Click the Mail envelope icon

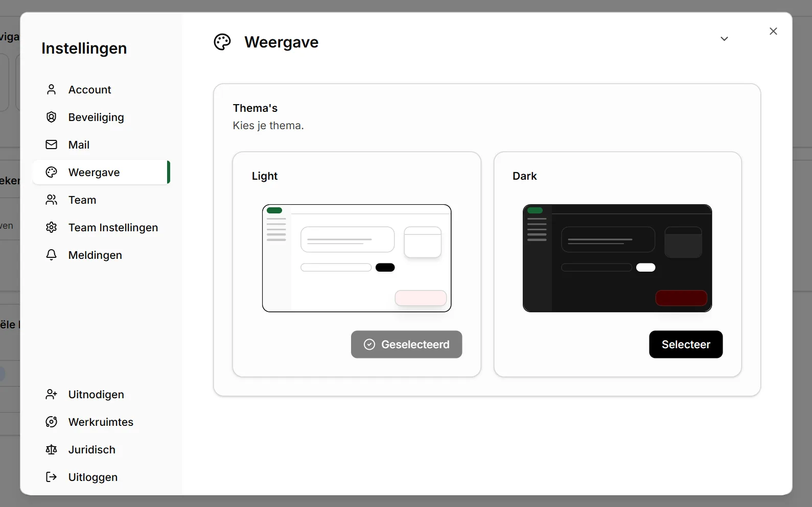[x=51, y=144]
